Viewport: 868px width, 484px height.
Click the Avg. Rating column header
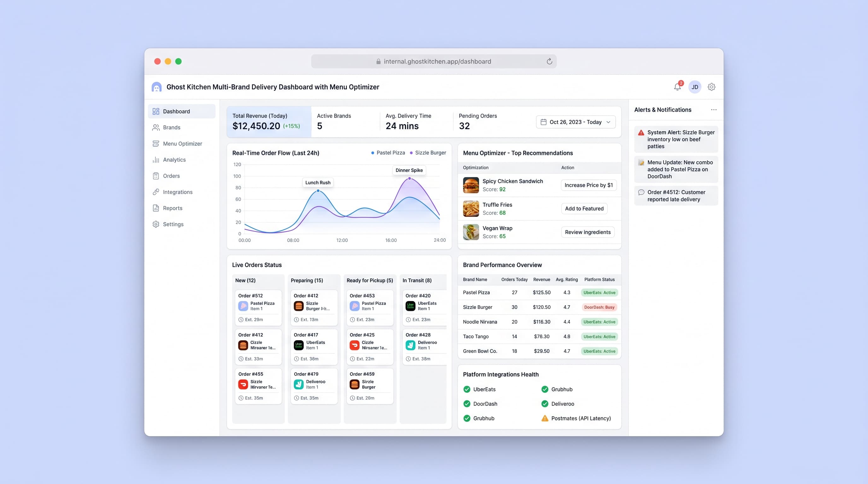566,280
